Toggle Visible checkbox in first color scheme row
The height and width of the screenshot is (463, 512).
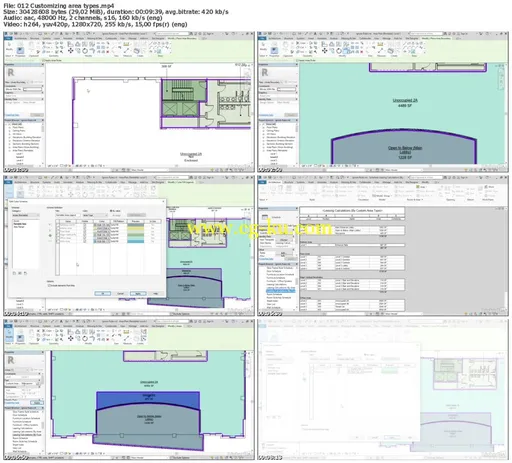pos(85,225)
